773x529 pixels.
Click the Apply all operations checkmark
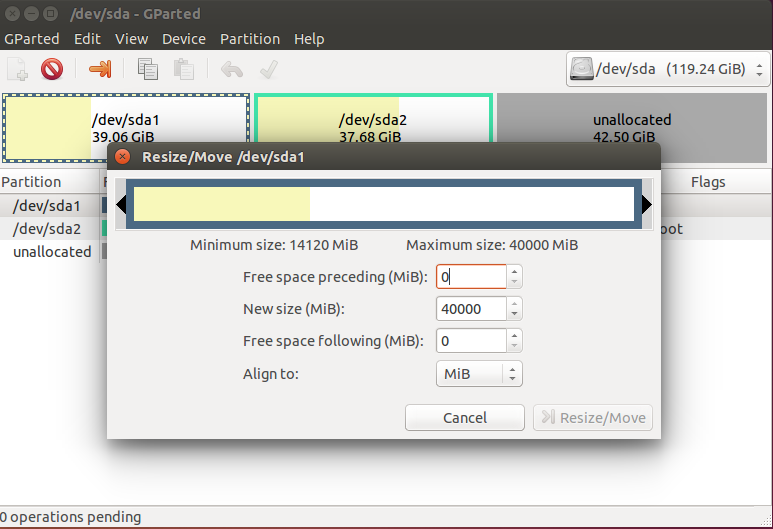click(269, 70)
